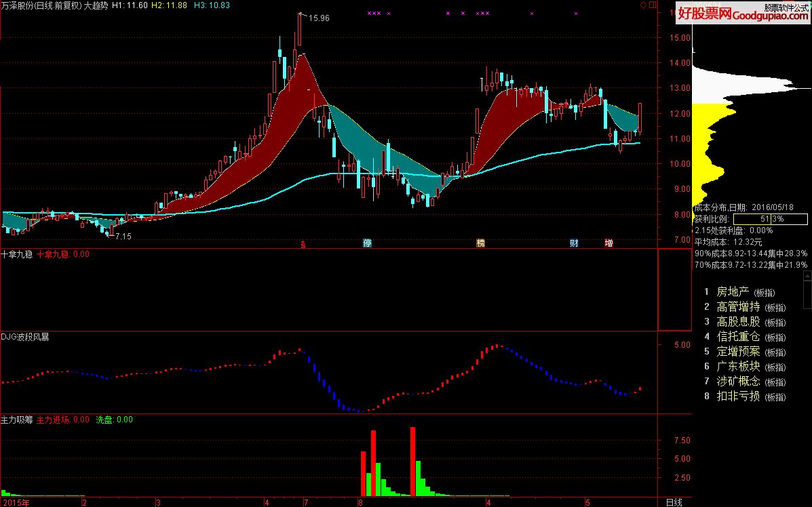
Task: Select the 十拿九稳 indicator panel title
Action: (x=16, y=254)
